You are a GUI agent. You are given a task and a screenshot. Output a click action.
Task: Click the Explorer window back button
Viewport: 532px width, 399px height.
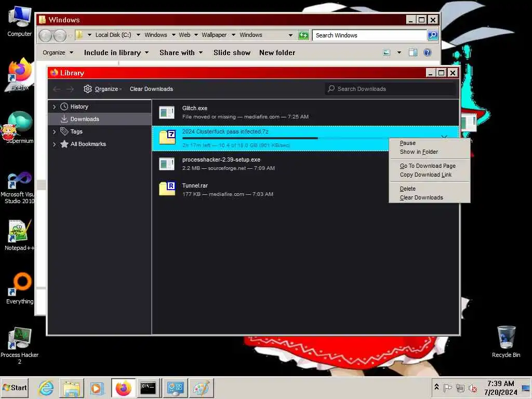(x=46, y=35)
